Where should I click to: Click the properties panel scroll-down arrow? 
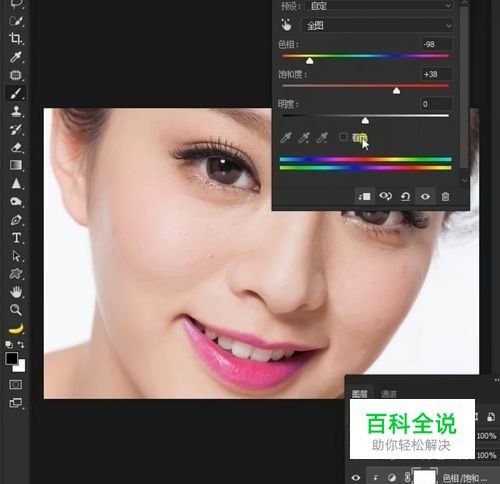click(464, 181)
